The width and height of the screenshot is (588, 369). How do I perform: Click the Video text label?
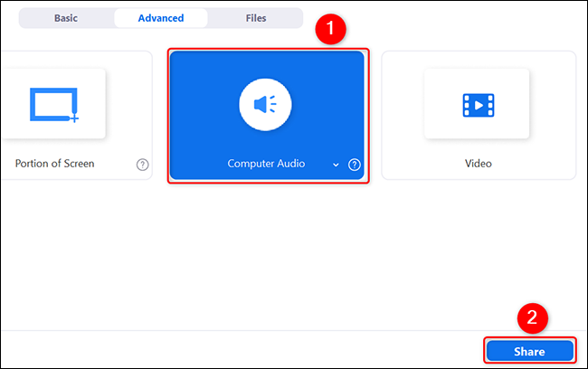478,165
